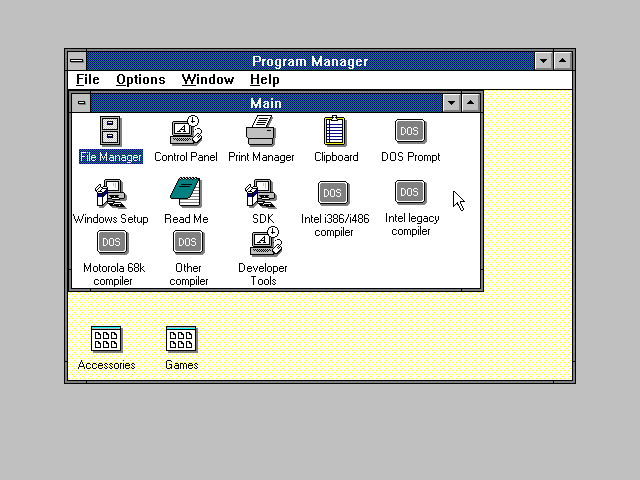Click the Accessories program group icon
Image resolution: width=640 pixels, height=480 pixels.
click(106, 339)
